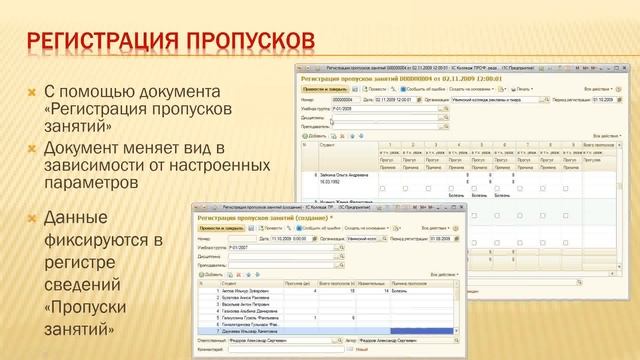
Task: Tick lesson 2 checkbox for Зайкина Ольга Андреевна
Action: point(405,189)
